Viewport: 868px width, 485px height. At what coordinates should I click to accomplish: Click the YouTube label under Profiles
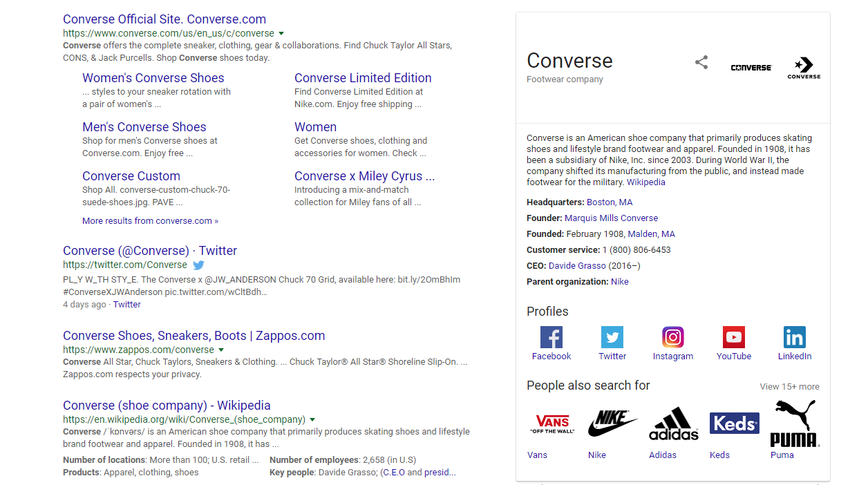tap(734, 356)
